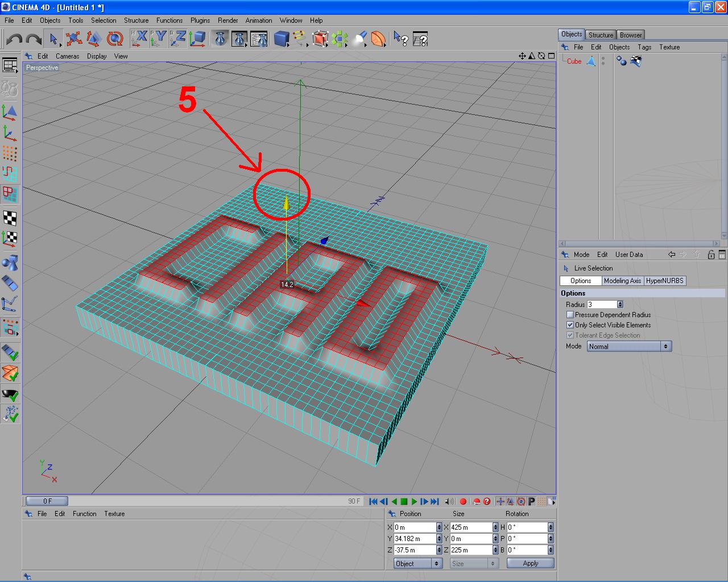Switch to Edges mode

coord(10,174)
